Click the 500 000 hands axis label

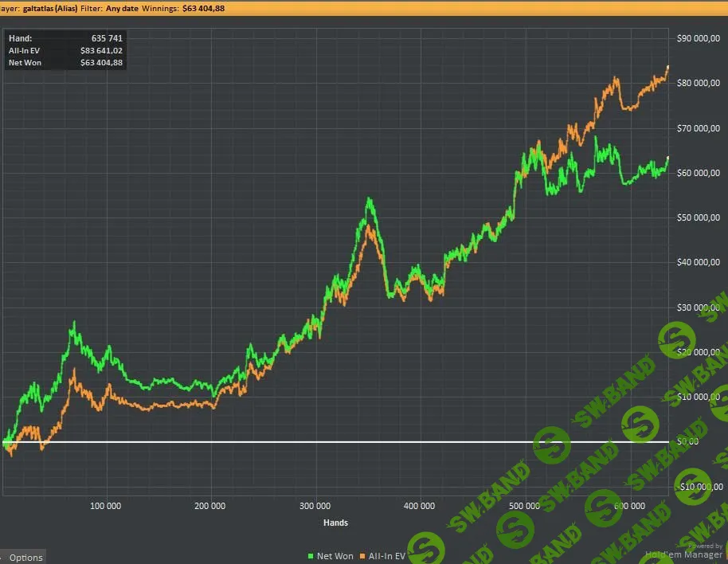(x=524, y=506)
